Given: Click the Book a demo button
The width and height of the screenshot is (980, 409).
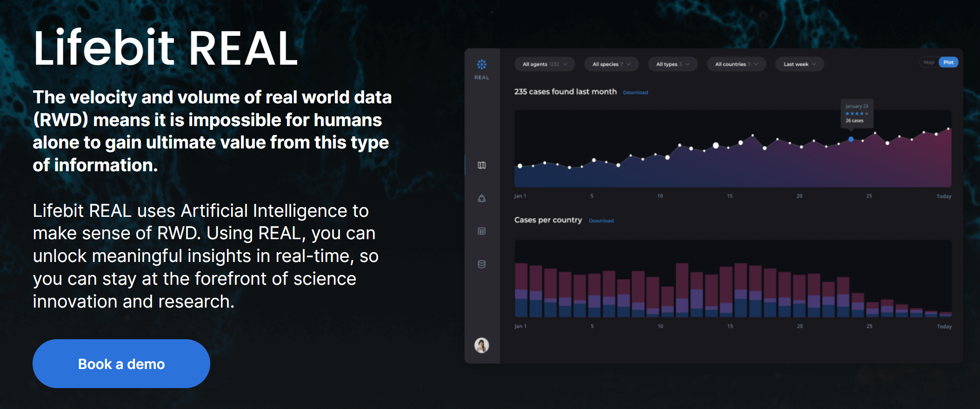Looking at the screenshot, I should (121, 364).
